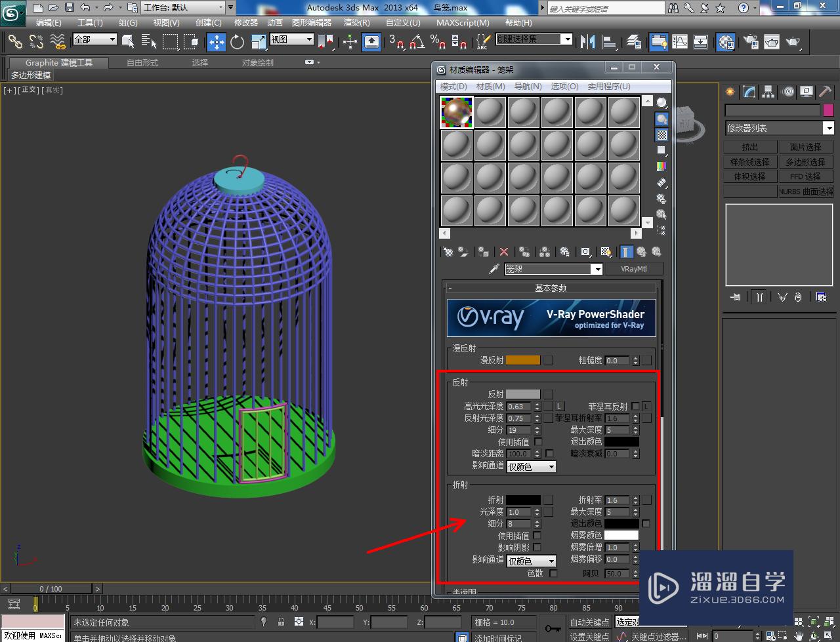840x642 pixels.
Task: Open the Modify tab in command panel
Action: [749, 92]
